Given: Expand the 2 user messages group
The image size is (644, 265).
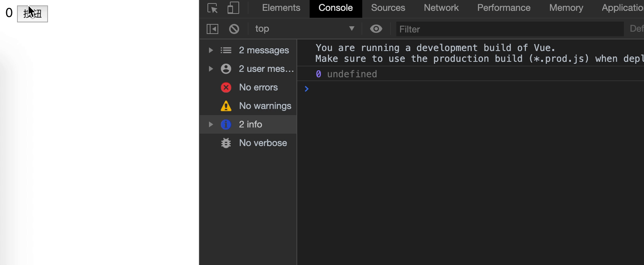Looking at the screenshot, I should coord(211,69).
